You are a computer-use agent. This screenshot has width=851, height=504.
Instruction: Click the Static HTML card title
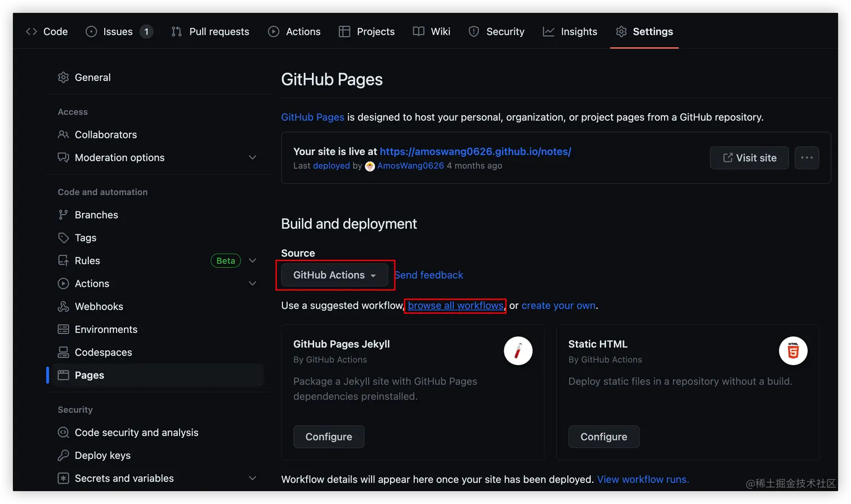pyautogui.click(x=598, y=344)
